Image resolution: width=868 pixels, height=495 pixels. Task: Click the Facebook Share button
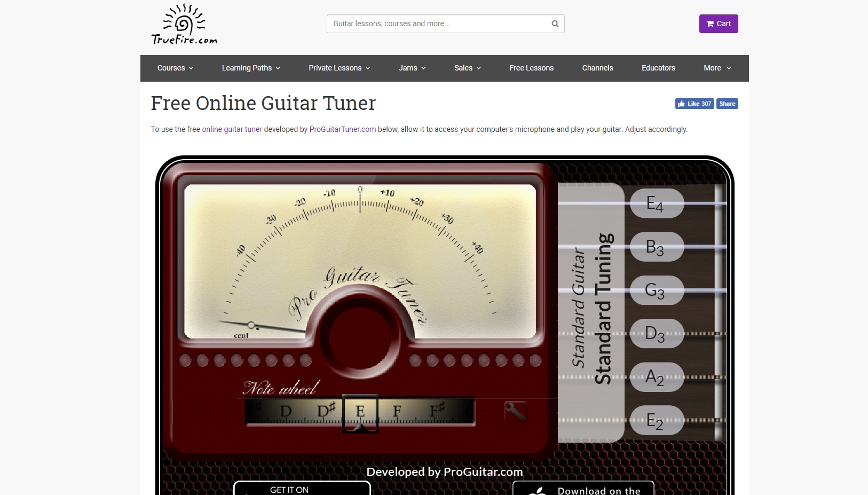[x=727, y=104]
